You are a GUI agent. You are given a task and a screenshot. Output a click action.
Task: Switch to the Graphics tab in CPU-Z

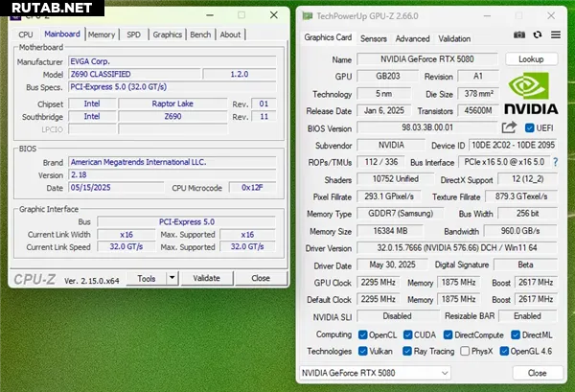point(168,35)
